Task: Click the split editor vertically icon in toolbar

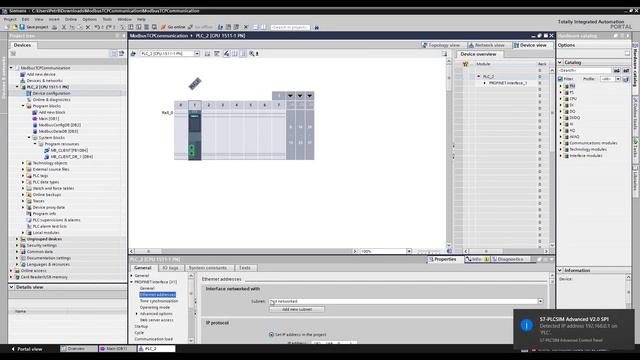Action: pos(263,27)
